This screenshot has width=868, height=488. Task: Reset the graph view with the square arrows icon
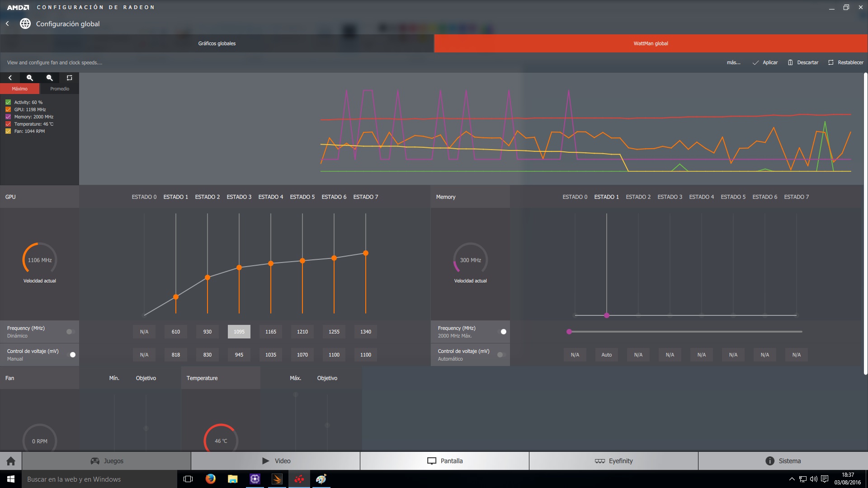coord(69,78)
